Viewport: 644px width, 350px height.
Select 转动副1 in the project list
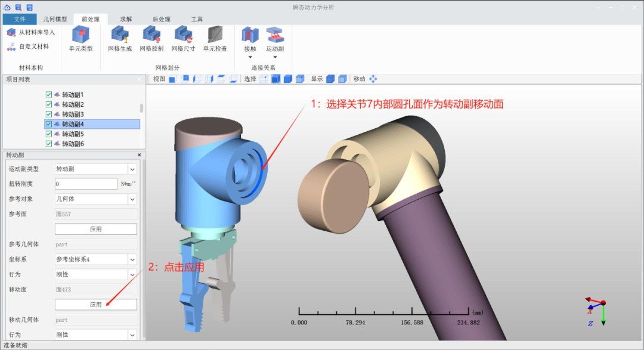(73, 94)
